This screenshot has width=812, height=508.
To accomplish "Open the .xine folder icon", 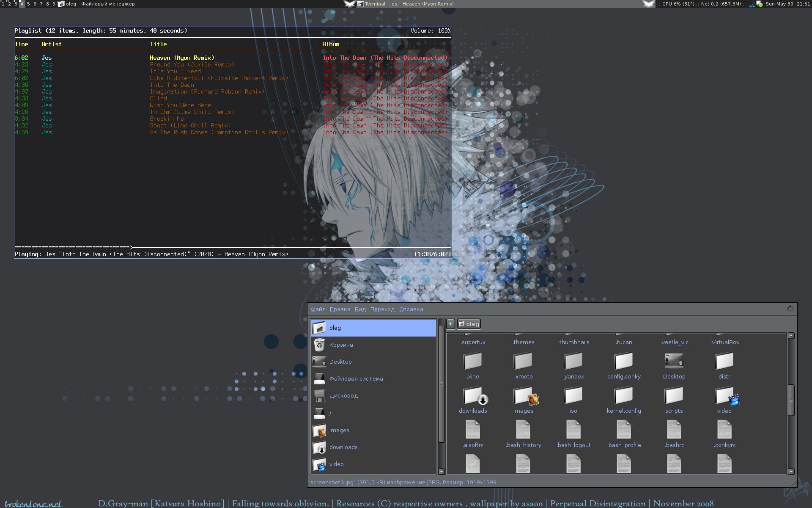I will pos(473,361).
